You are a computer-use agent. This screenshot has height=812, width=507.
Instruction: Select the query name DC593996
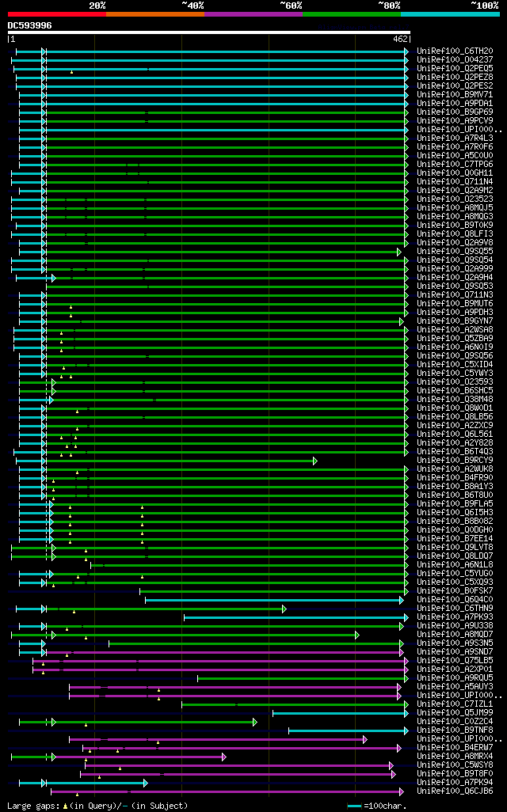click(x=29, y=25)
